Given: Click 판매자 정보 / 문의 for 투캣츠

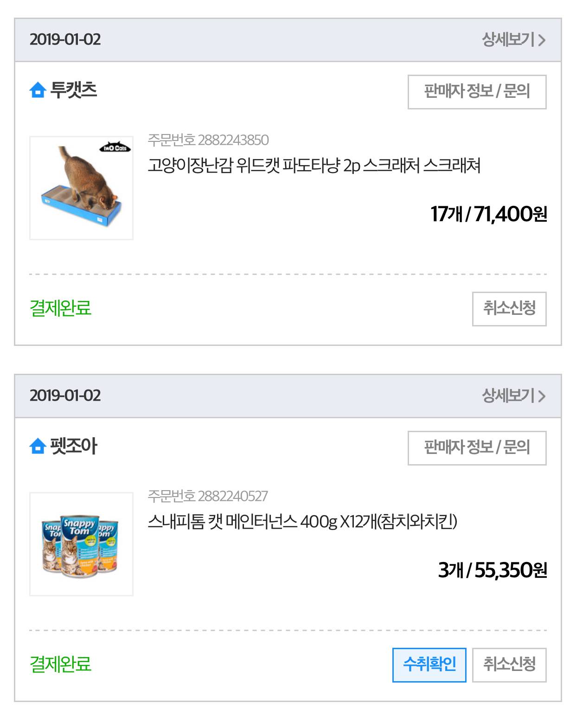Looking at the screenshot, I should 477,92.
